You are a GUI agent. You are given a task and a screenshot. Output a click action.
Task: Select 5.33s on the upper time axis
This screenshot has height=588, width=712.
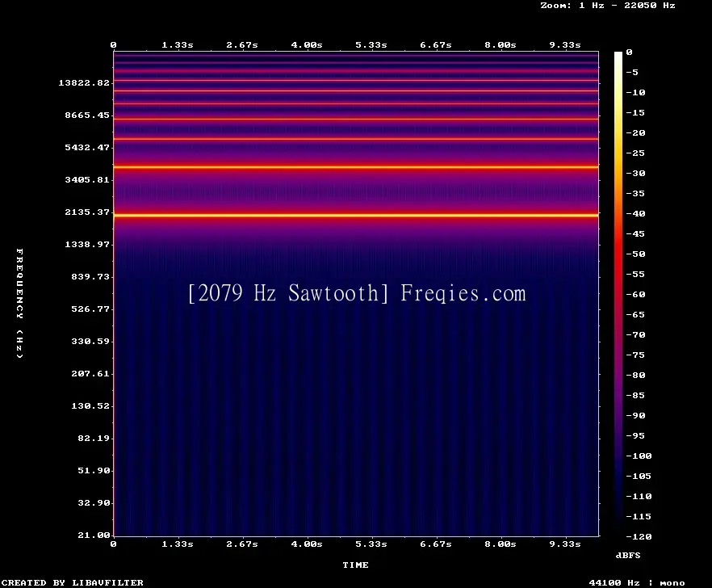[x=371, y=45]
